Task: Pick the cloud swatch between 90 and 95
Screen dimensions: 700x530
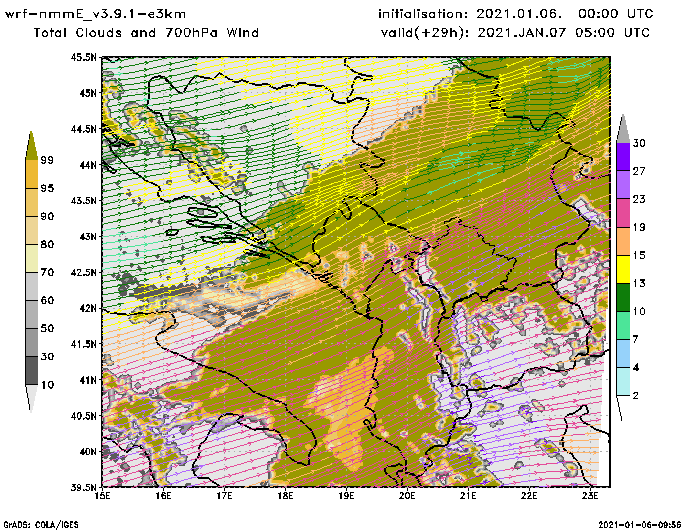Action: 32,203
